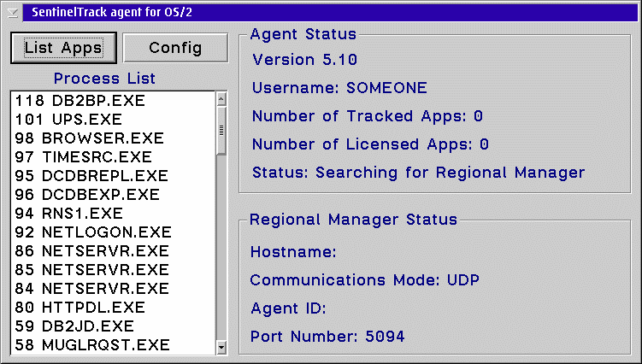This screenshot has height=364, width=642.
Task: Click the Agent ID: label
Action: click(x=288, y=308)
